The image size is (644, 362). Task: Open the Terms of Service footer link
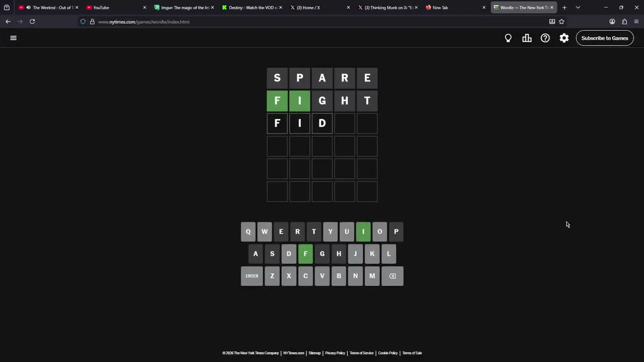[362, 353]
